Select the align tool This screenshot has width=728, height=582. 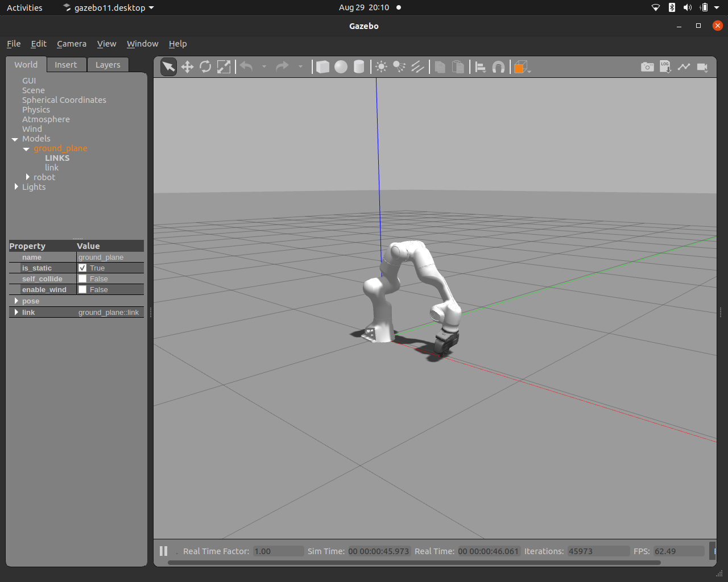[x=481, y=67]
